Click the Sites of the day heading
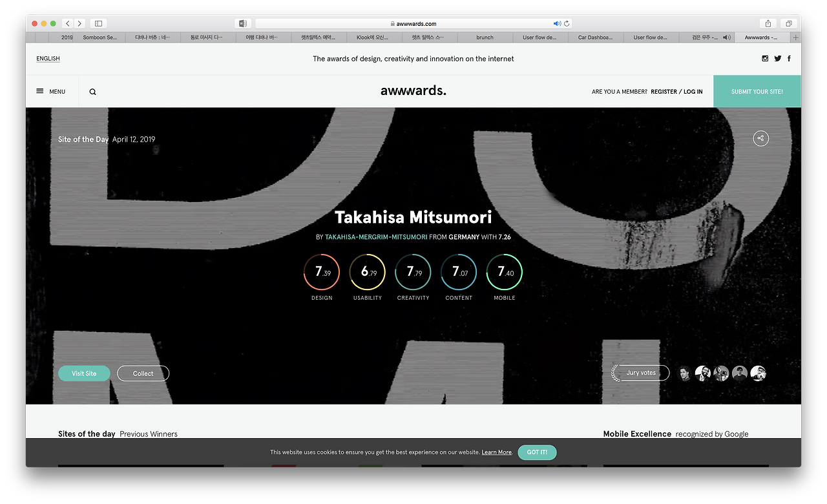This screenshot has width=827, height=504. [x=87, y=434]
